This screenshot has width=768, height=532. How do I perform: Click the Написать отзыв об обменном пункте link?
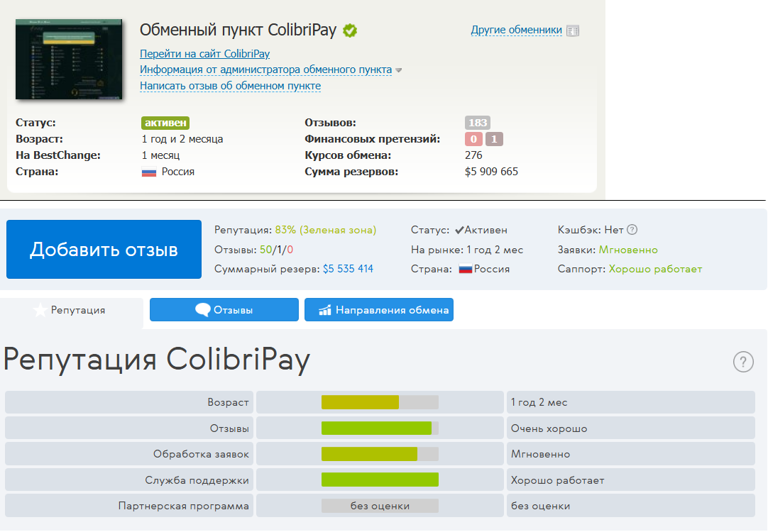click(230, 86)
